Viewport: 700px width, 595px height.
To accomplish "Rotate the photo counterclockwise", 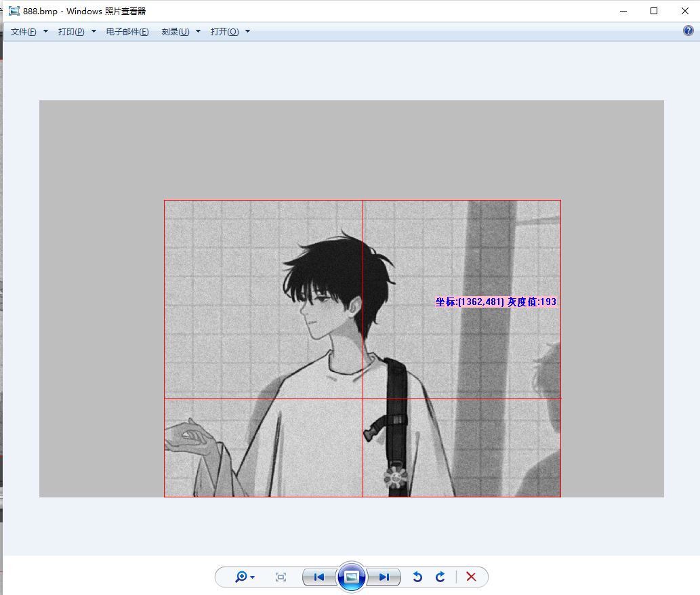I will tap(417, 577).
